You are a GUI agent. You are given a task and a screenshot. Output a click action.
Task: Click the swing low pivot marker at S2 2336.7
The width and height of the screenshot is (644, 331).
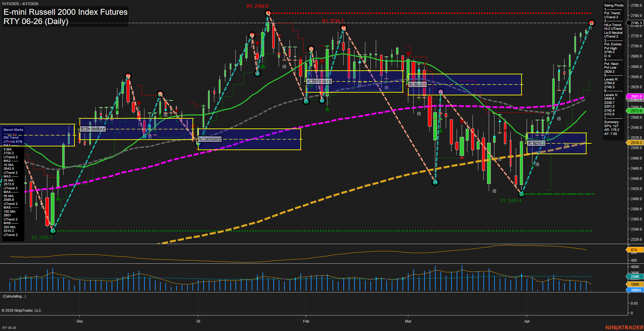(x=52, y=231)
